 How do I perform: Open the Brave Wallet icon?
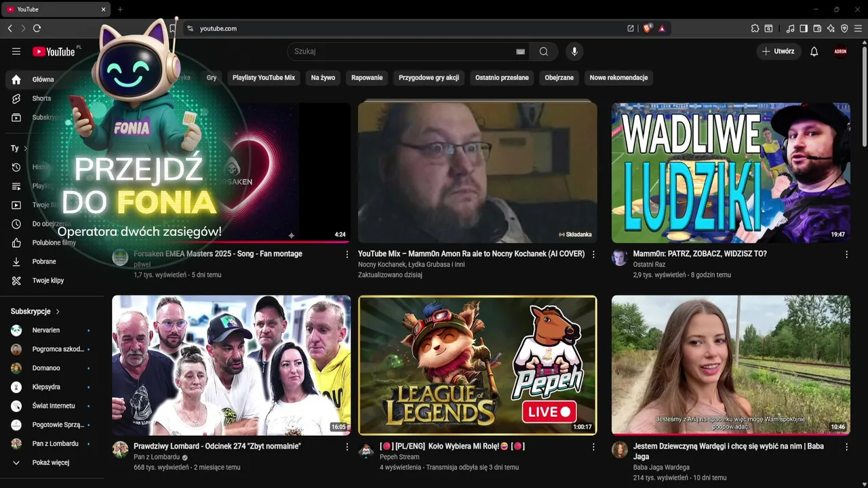(x=817, y=28)
